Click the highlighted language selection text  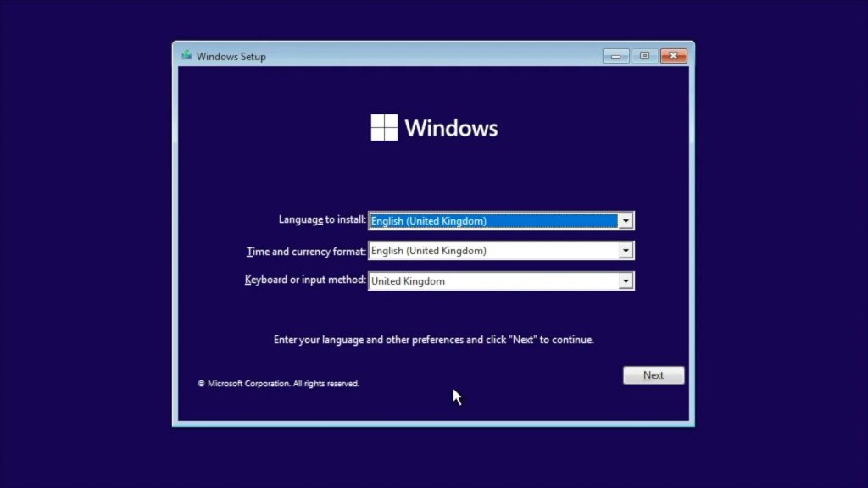coord(429,220)
